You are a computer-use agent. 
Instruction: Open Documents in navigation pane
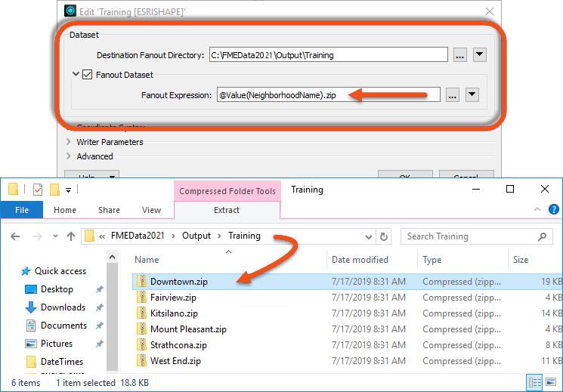(56, 326)
